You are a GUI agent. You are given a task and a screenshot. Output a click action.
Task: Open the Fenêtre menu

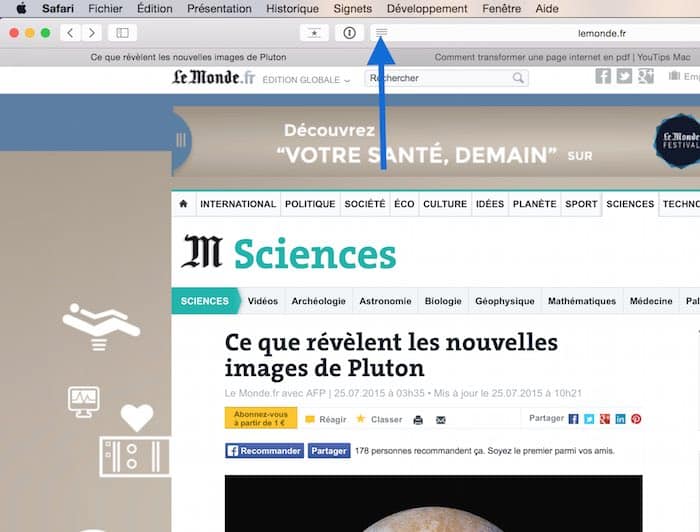point(501,8)
